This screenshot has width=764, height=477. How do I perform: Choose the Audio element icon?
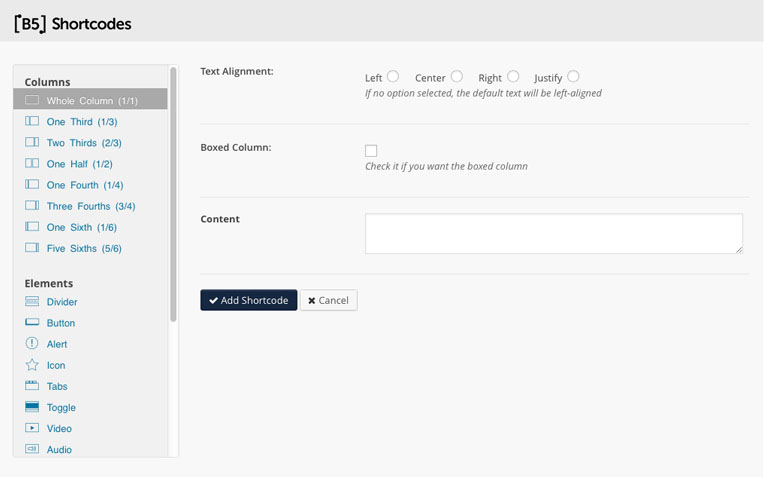click(32, 449)
